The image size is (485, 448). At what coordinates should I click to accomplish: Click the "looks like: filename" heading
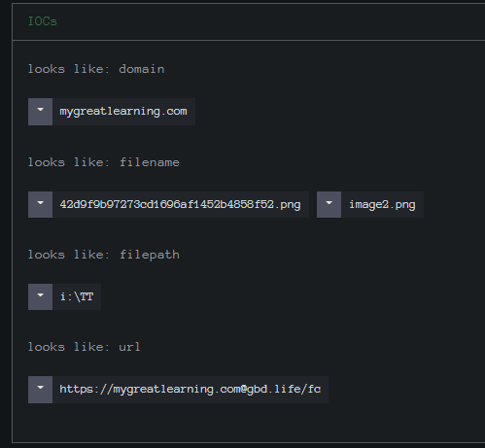[104, 162]
